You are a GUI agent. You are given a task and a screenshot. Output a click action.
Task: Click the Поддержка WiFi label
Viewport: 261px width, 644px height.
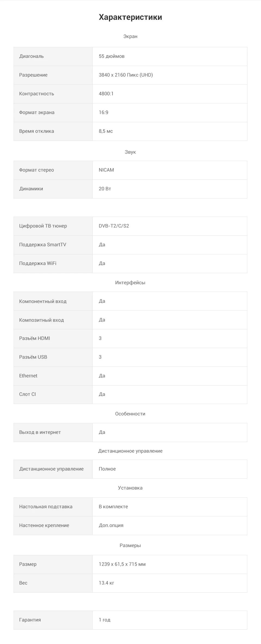pos(38,263)
